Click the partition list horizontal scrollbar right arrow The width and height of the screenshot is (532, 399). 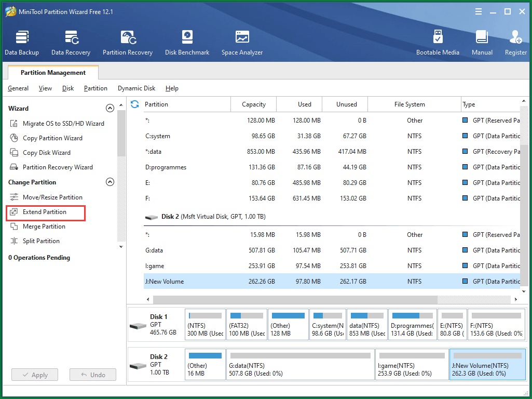click(516, 299)
